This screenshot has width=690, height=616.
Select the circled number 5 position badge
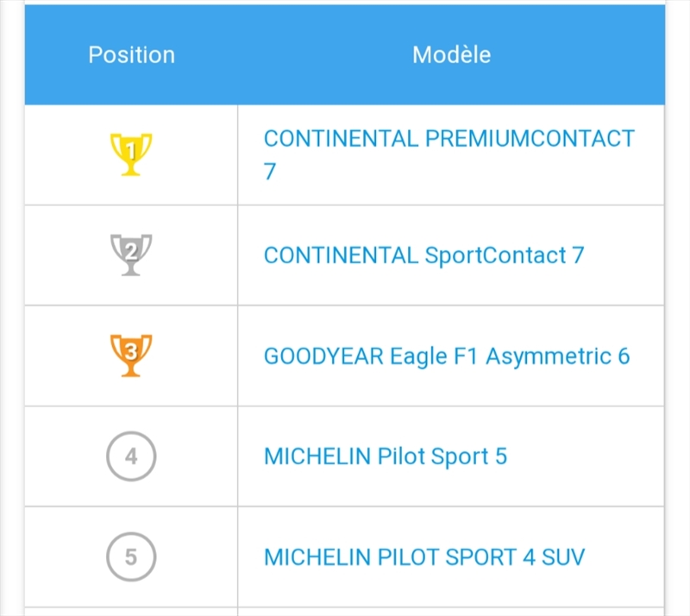[x=131, y=556]
